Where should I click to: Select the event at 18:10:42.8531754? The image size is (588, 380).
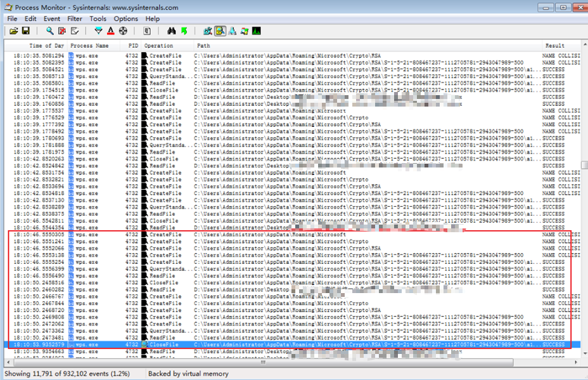coord(293,173)
